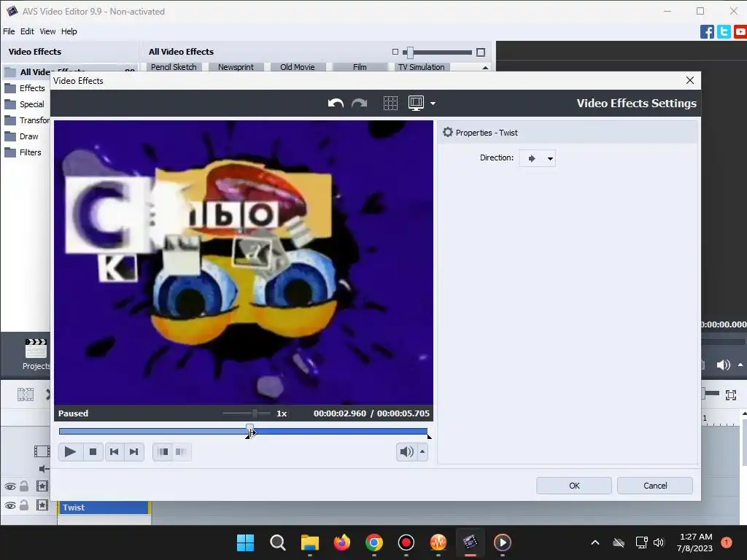The height and width of the screenshot is (560, 747).
Task: Redo the change in Video Effects dialog
Action: (x=359, y=104)
